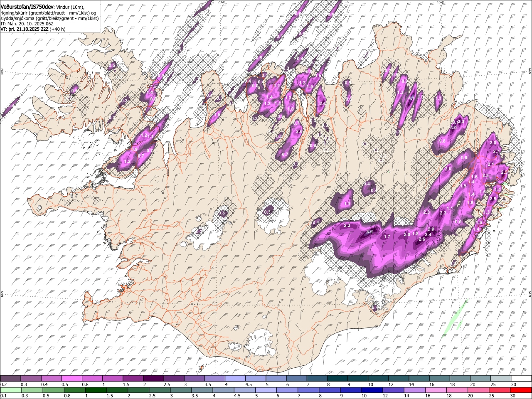Click the 'VT: þri. 21.10.2025 22Z' valid time

pos(25,29)
